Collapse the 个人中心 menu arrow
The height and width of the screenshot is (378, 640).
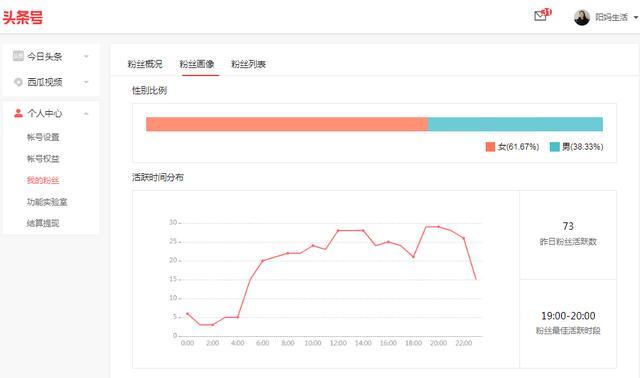(86, 113)
